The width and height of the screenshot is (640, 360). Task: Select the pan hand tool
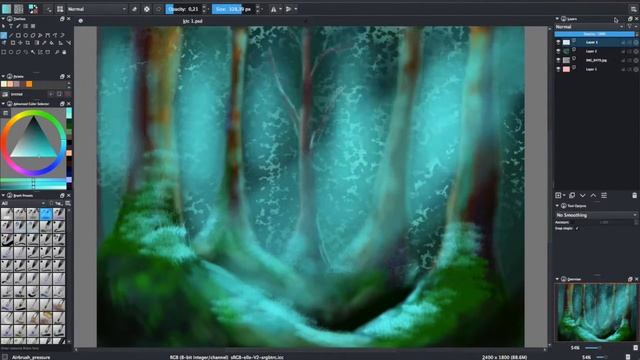coord(64,52)
